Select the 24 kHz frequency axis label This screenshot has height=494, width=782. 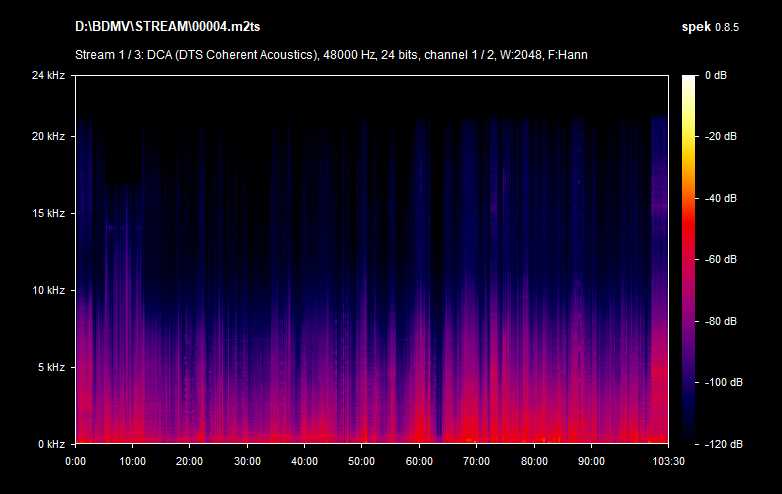(48, 76)
